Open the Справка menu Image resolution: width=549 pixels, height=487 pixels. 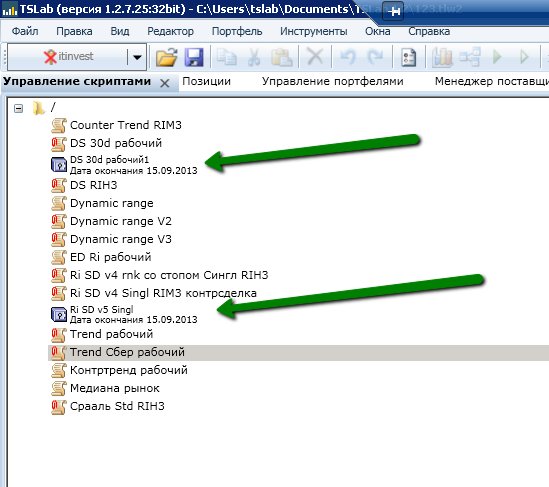click(429, 31)
